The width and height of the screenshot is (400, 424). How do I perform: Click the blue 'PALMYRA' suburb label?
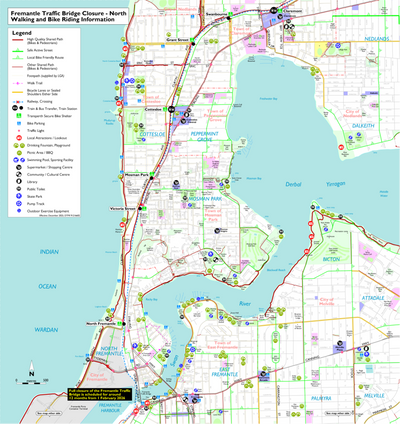click(x=321, y=398)
